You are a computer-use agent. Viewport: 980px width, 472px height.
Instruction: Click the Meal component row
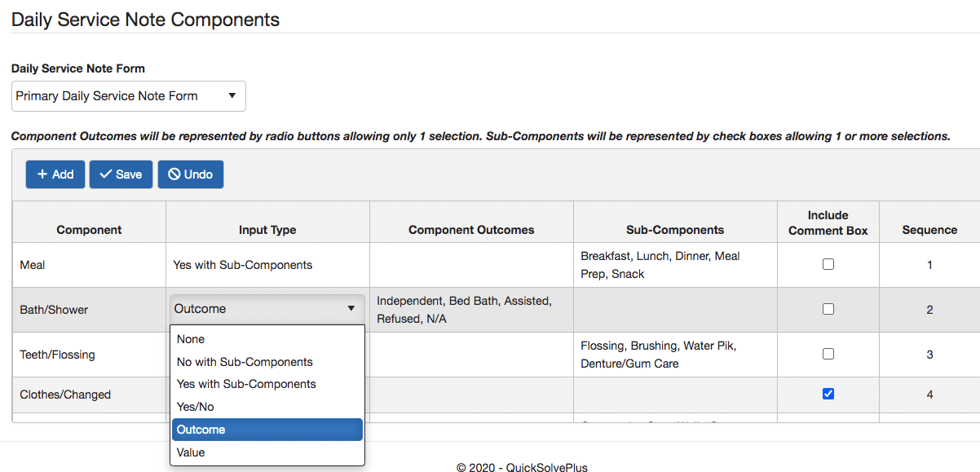pos(88,264)
